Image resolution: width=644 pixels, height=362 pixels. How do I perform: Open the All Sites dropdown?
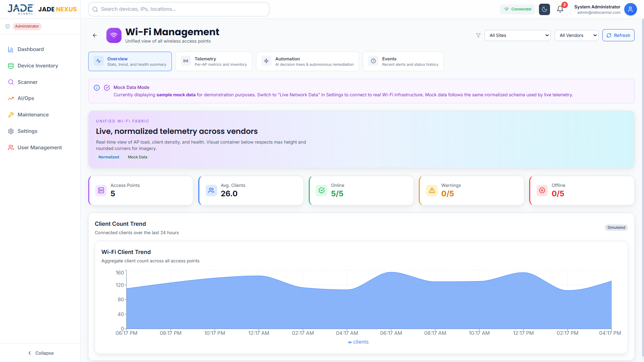pyautogui.click(x=517, y=35)
